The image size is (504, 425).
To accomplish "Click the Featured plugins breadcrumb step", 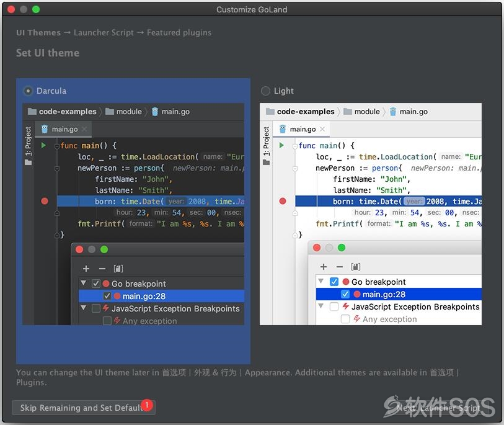I will point(179,32).
